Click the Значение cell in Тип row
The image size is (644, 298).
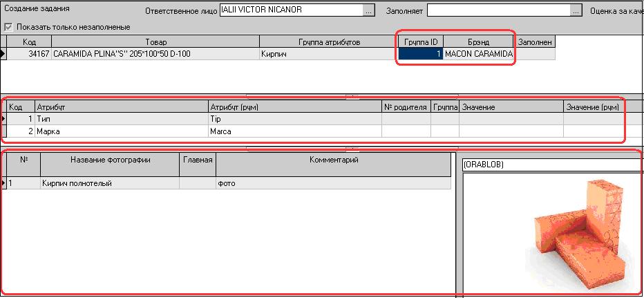point(511,119)
